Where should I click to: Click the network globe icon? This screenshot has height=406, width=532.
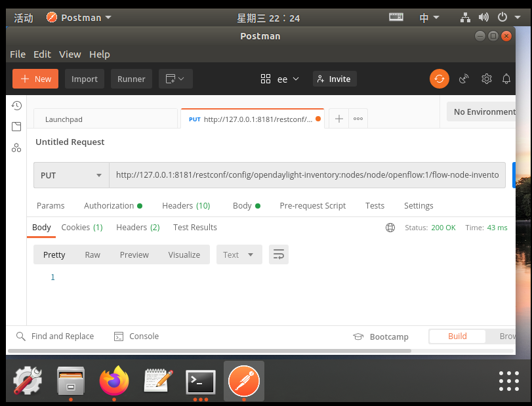(390, 228)
